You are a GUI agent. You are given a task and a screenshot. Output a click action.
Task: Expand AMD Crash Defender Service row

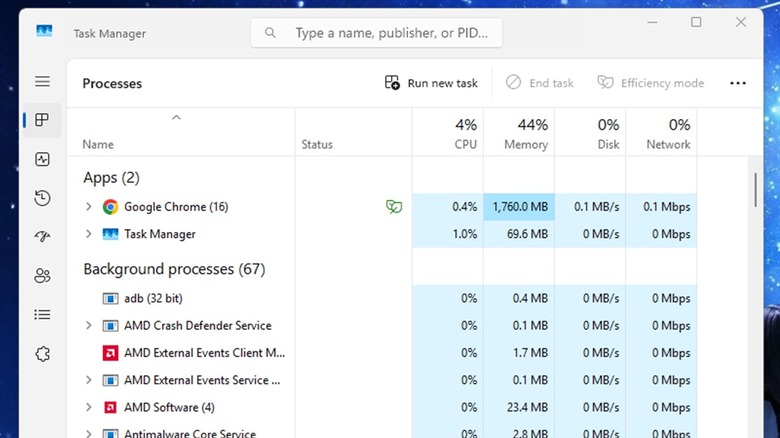click(89, 325)
